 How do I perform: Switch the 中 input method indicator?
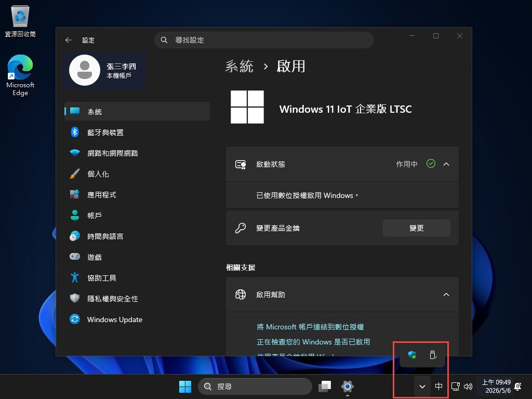click(438, 386)
